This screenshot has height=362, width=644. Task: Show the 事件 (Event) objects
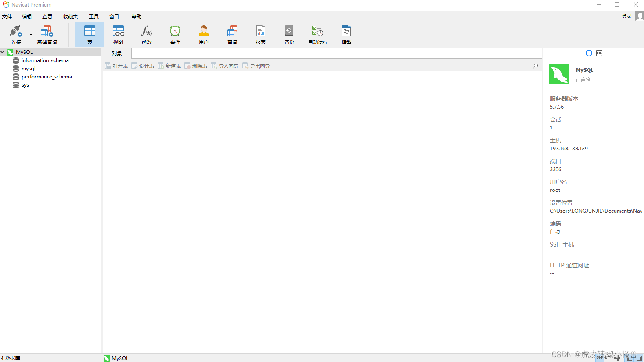coord(175,35)
